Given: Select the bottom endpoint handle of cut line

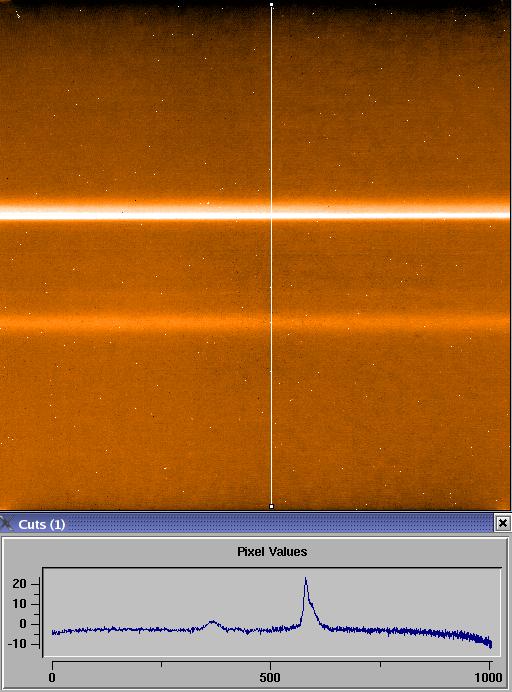Looking at the screenshot, I should click(271, 506).
